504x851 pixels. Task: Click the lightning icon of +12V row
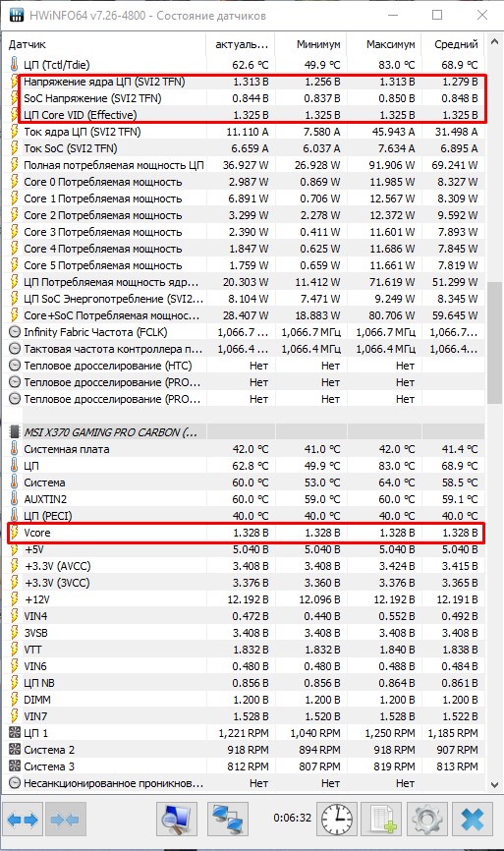(x=15, y=599)
